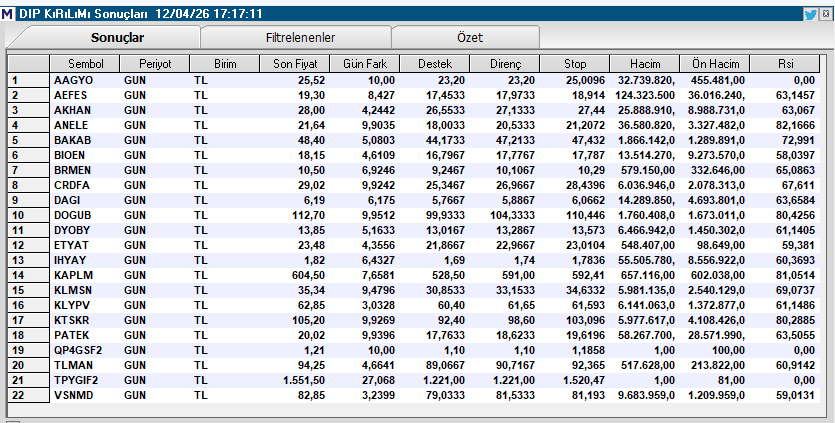Sort by the Birim column header
The image size is (835, 423).
[225, 64]
